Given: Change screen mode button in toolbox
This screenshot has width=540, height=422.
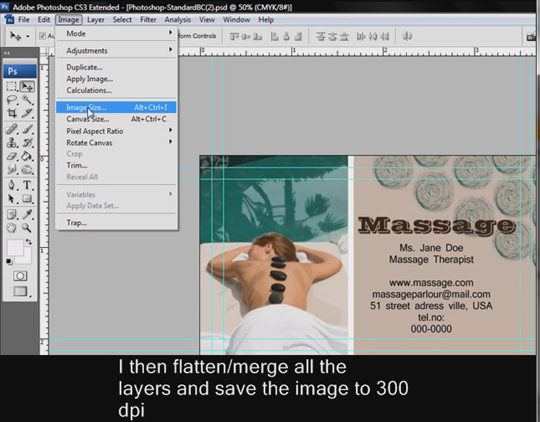Looking at the screenshot, I should [20, 291].
